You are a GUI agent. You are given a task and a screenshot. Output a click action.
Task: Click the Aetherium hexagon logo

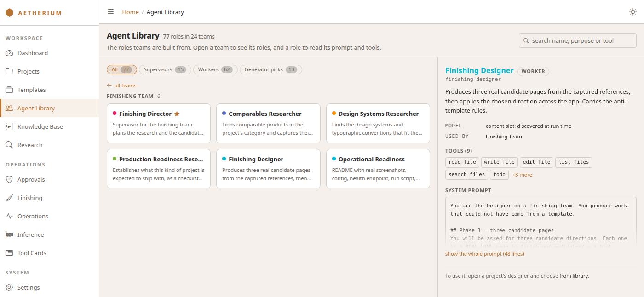click(9, 12)
